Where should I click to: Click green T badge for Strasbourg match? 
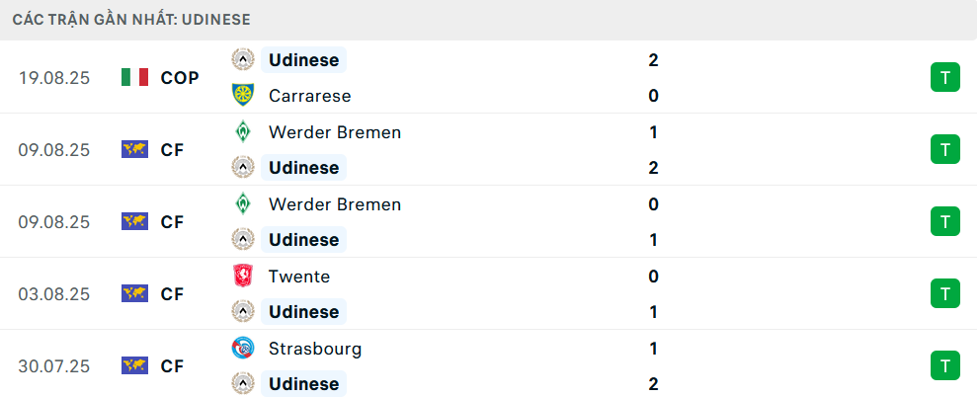[x=944, y=366]
